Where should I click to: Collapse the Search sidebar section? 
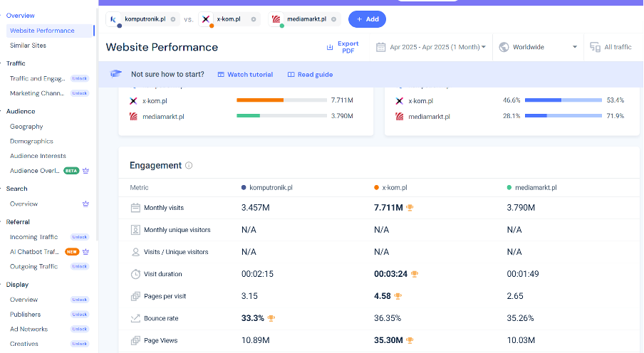click(17, 189)
